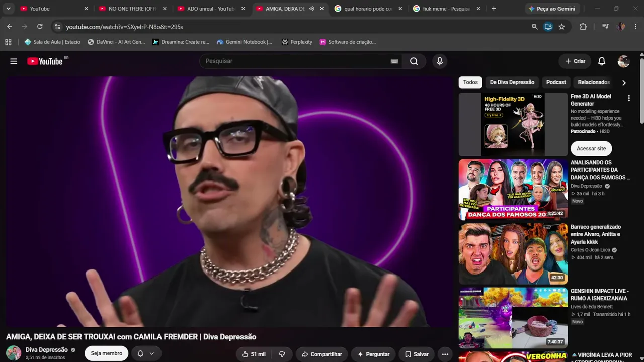
Task: Open Chrome extensions puzzle icon
Action: pyautogui.click(x=583, y=27)
